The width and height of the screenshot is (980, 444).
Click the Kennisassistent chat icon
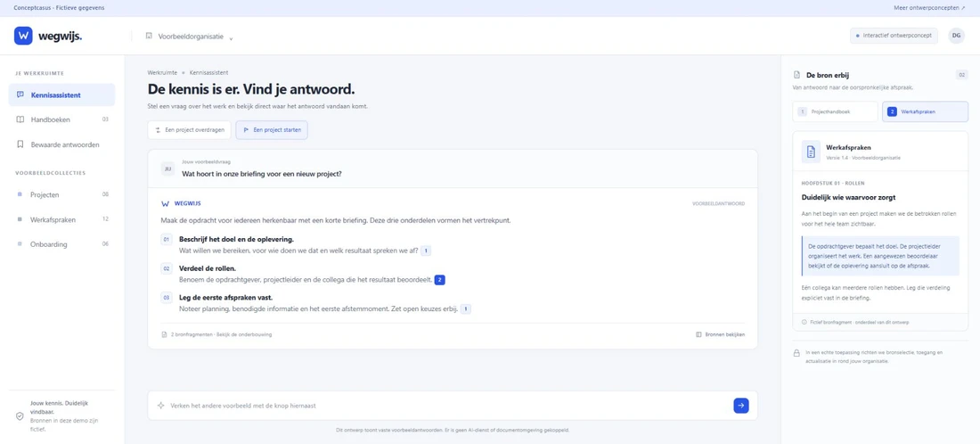[20, 95]
